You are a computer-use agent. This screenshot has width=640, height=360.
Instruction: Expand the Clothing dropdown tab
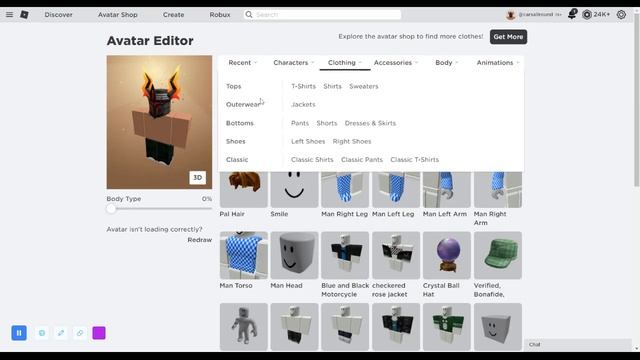345,63
